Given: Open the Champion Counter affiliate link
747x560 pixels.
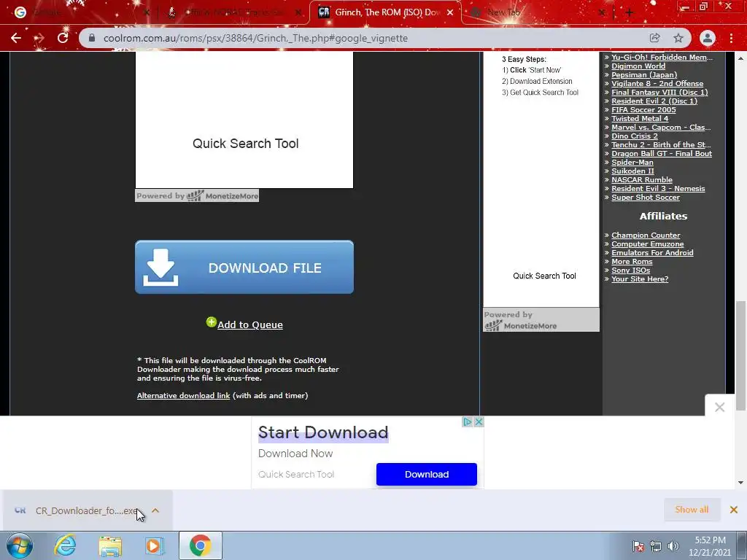Looking at the screenshot, I should point(646,236).
